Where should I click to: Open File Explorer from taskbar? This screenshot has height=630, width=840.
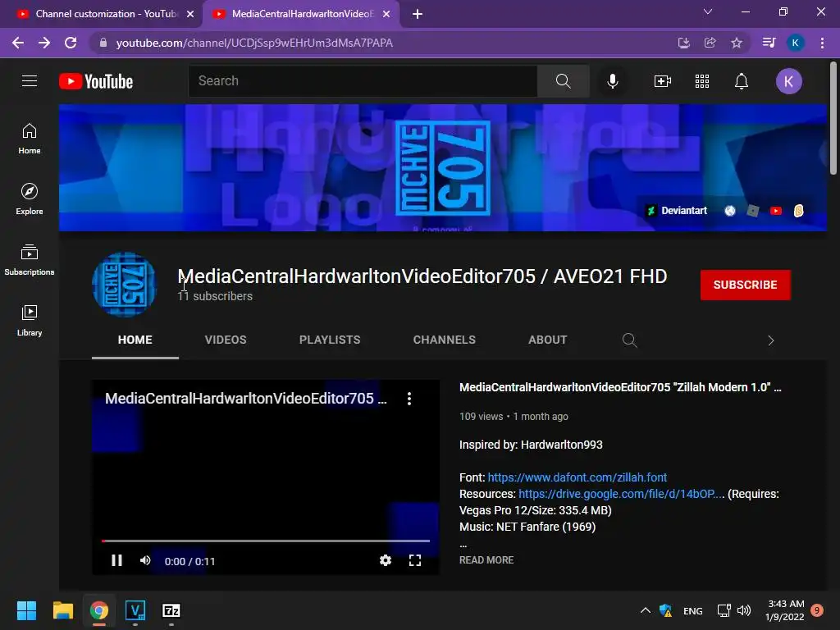click(62, 610)
